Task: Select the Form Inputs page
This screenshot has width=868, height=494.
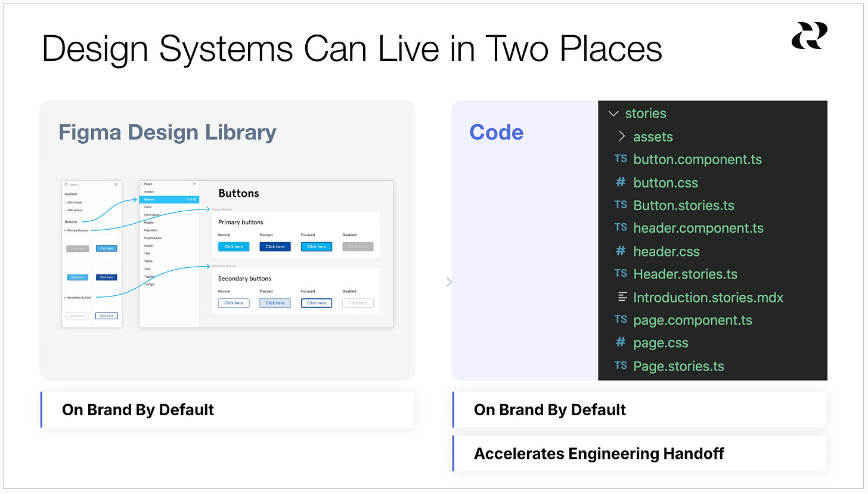Action: [152, 215]
